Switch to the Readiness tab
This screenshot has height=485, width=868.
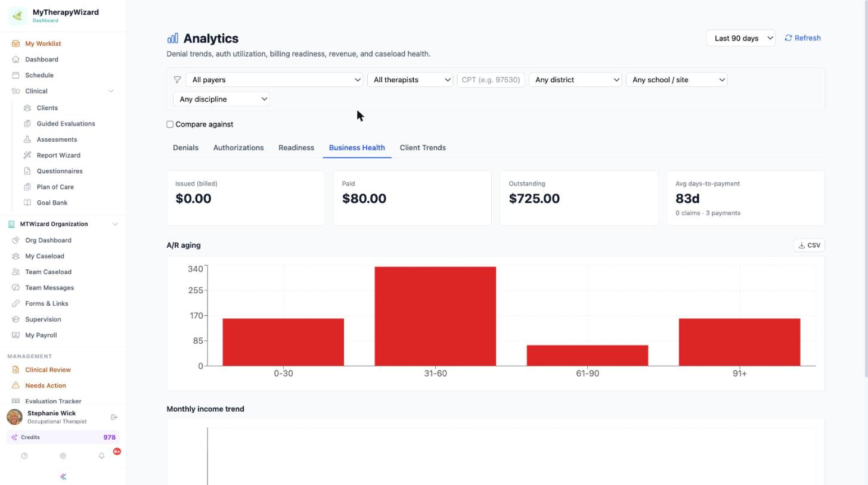[x=296, y=148]
